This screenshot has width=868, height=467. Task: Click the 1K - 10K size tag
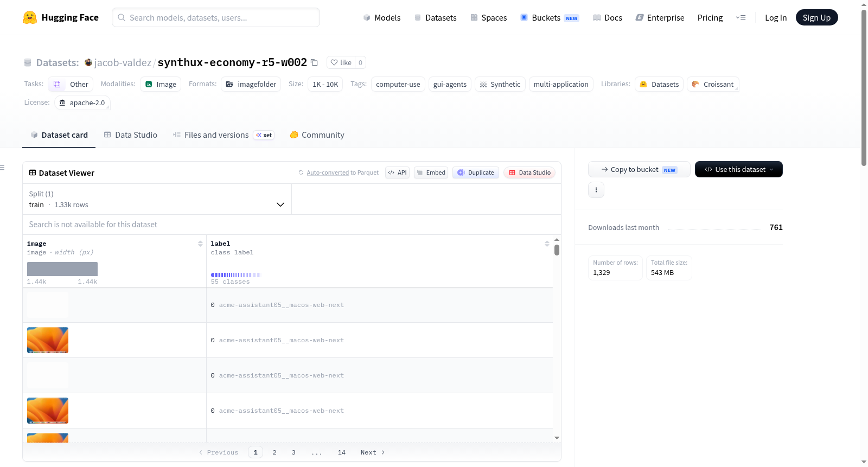pyautogui.click(x=325, y=84)
